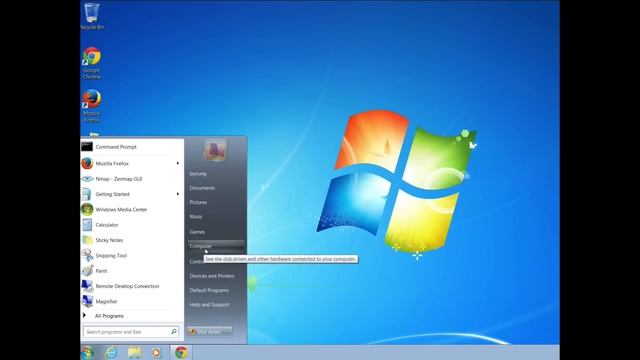The width and height of the screenshot is (640, 360).
Task: Open shutdown options arrow
Action: 228,331
